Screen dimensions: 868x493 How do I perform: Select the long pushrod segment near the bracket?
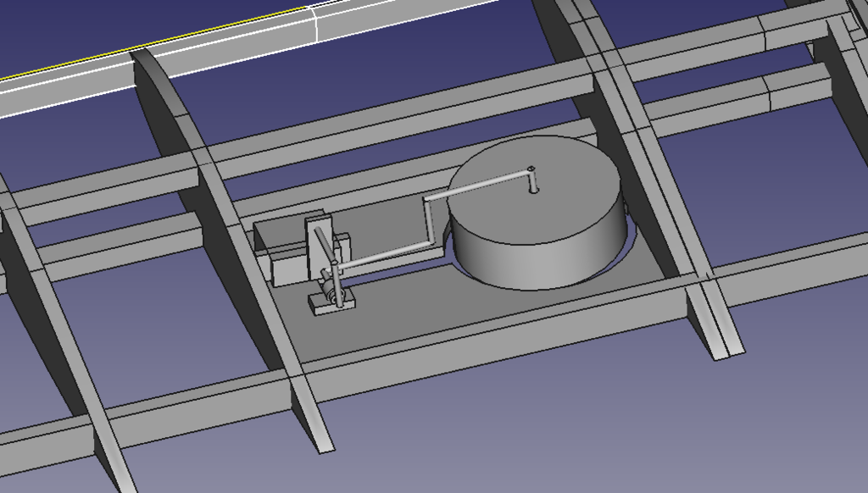(x=386, y=254)
